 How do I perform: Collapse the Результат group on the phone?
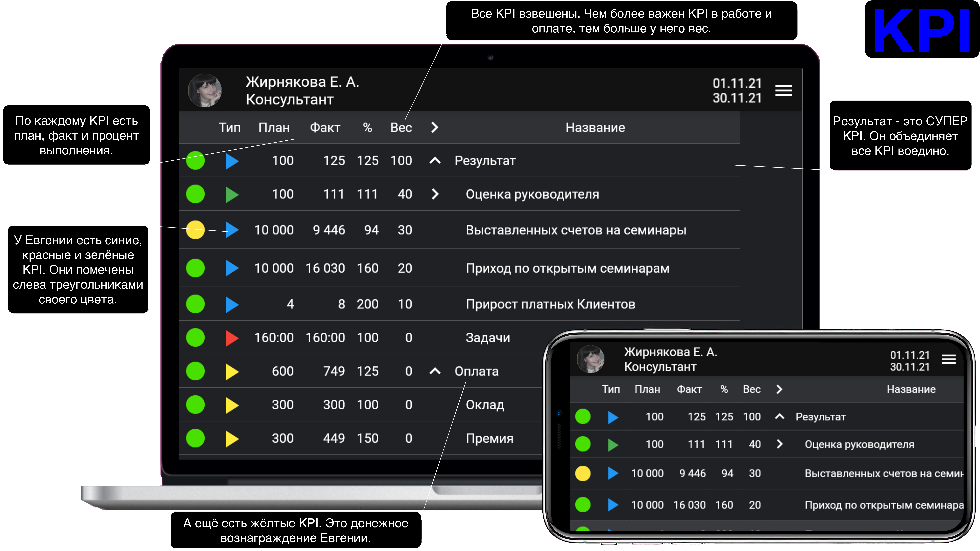point(779,417)
